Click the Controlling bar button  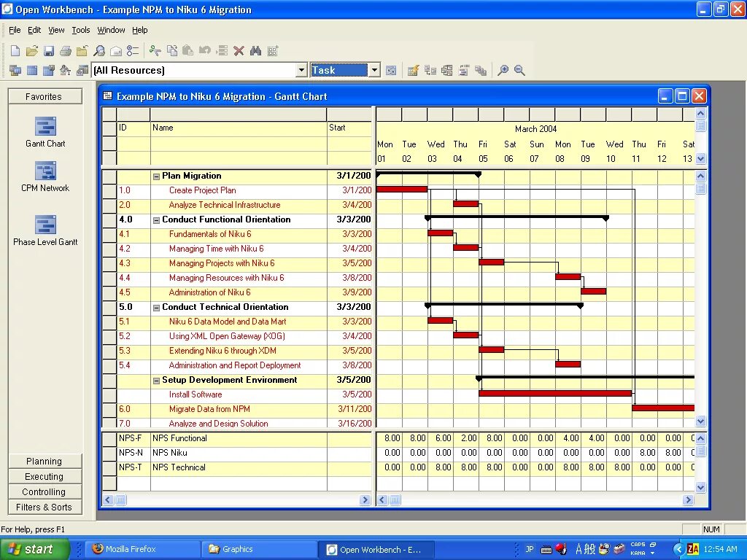pyautogui.click(x=44, y=491)
